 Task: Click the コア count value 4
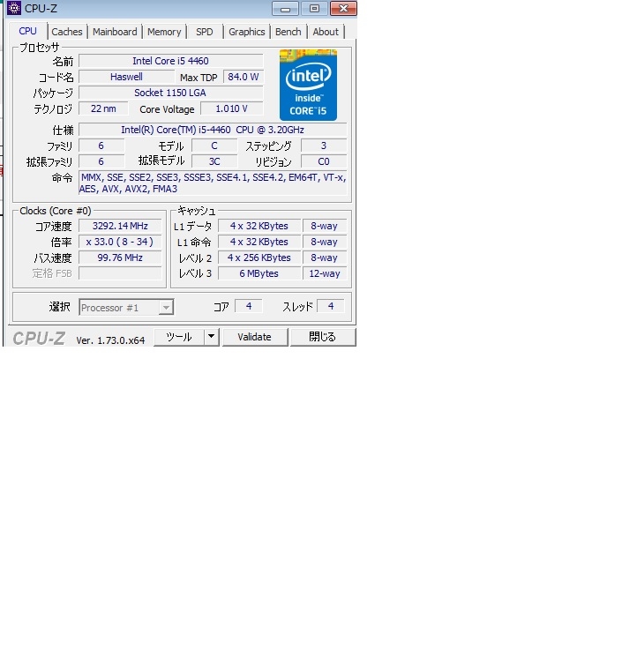pyautogui.click(x=249, y=306)
